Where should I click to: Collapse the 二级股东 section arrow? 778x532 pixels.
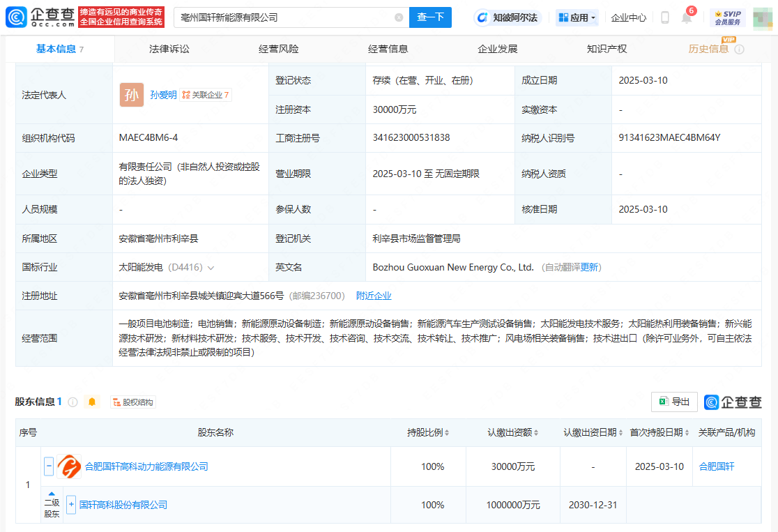52,494
